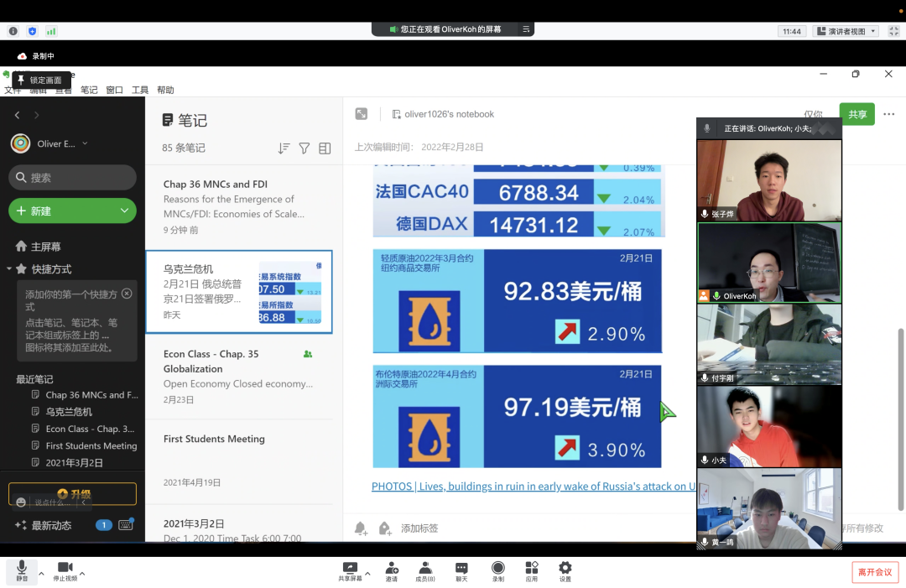Open 聊天 chat panel
This screenshot has width=906, height=588.
pos(461,571)
